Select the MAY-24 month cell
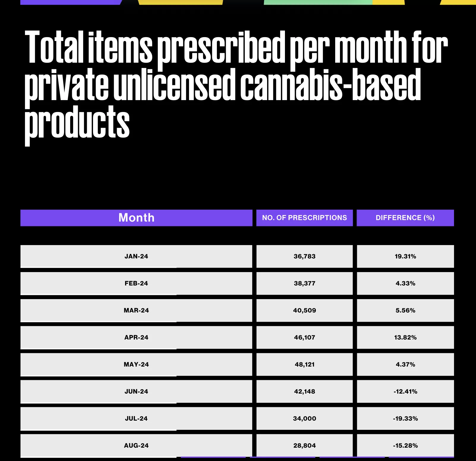This screenshot has height=461, width=476. [x=136, y=364]
